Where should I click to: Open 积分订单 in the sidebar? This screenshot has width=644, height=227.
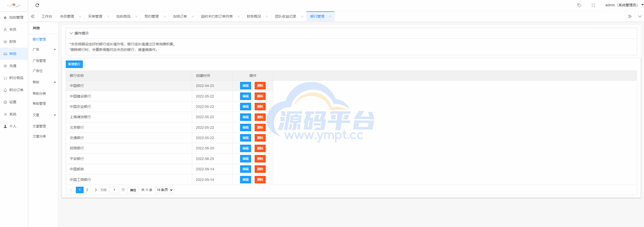(14, 90)
